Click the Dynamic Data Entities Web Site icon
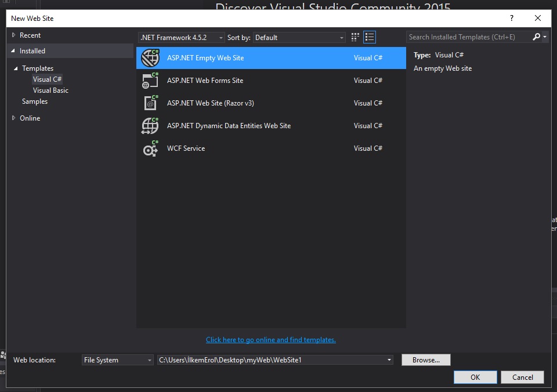The width and height of the screenshot is (557, 392). (x=150, y=126)
